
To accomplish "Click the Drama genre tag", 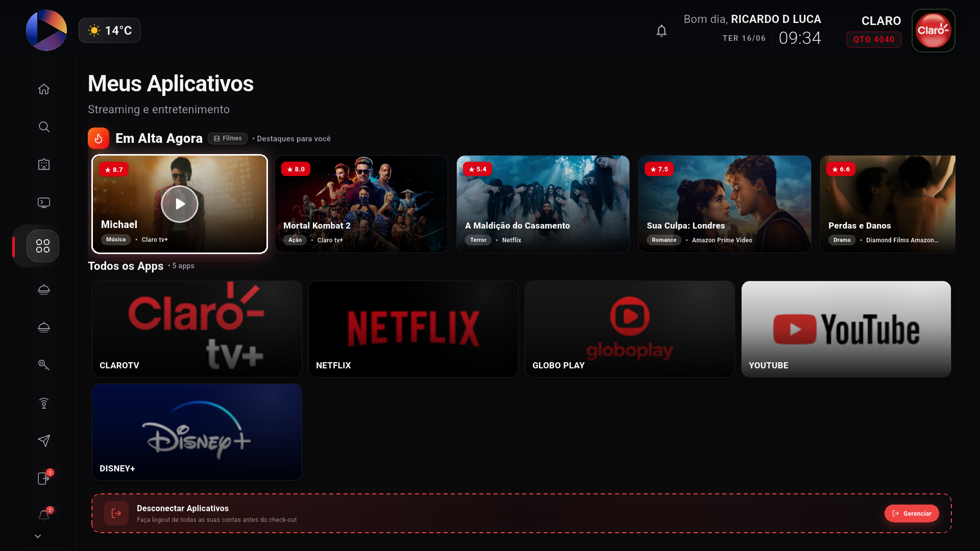I will click(x=842, y=240).
